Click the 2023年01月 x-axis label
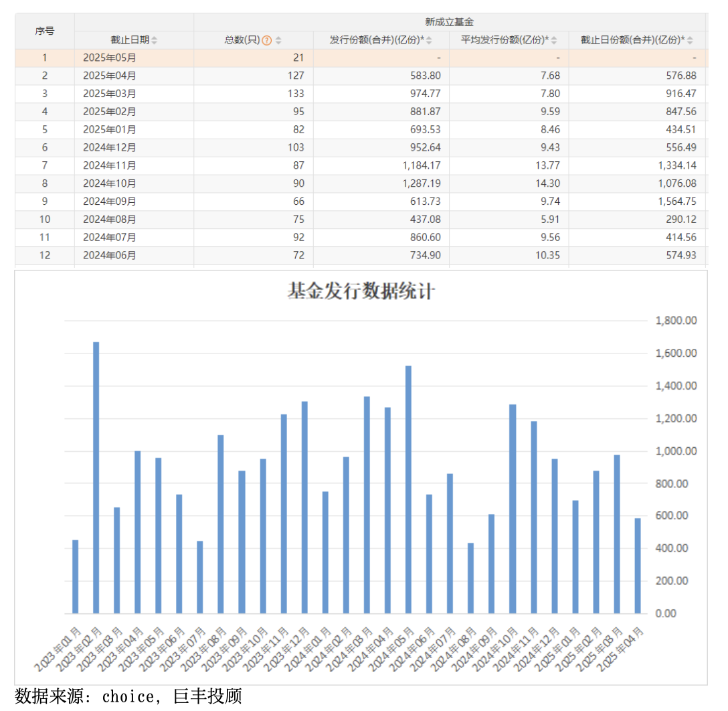Image resolution: width=728 pixels, height=711 pixels. pyautogui.click(x=58, y=649)
